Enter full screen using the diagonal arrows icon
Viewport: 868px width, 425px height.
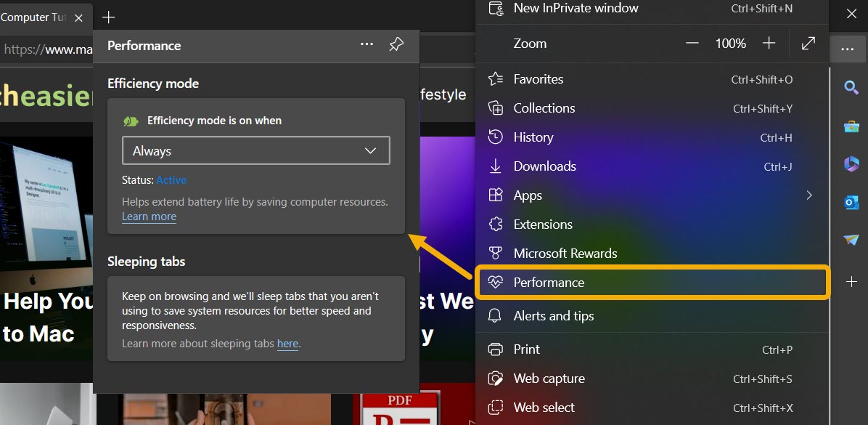[808, 44]
